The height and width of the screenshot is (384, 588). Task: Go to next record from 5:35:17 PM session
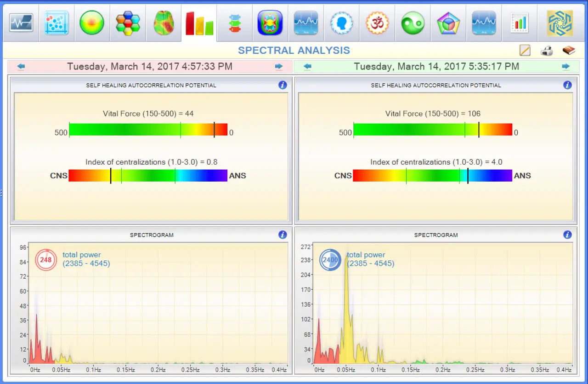(x=566, y=67)
